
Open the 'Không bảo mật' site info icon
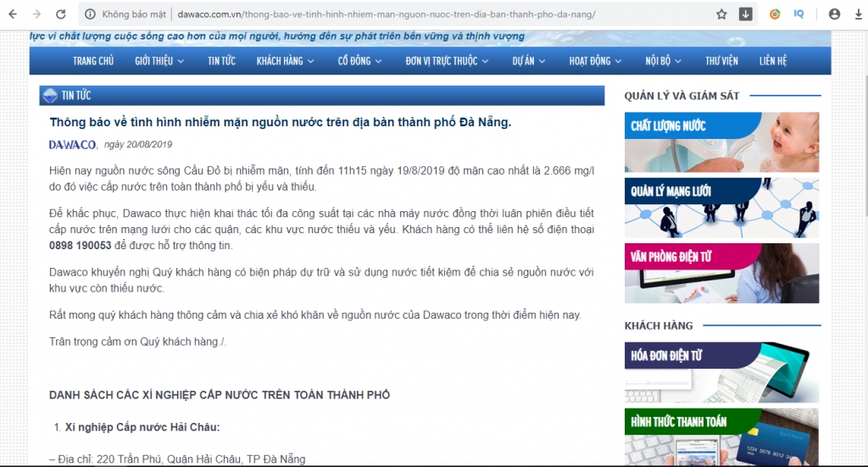tap(90, 14)
